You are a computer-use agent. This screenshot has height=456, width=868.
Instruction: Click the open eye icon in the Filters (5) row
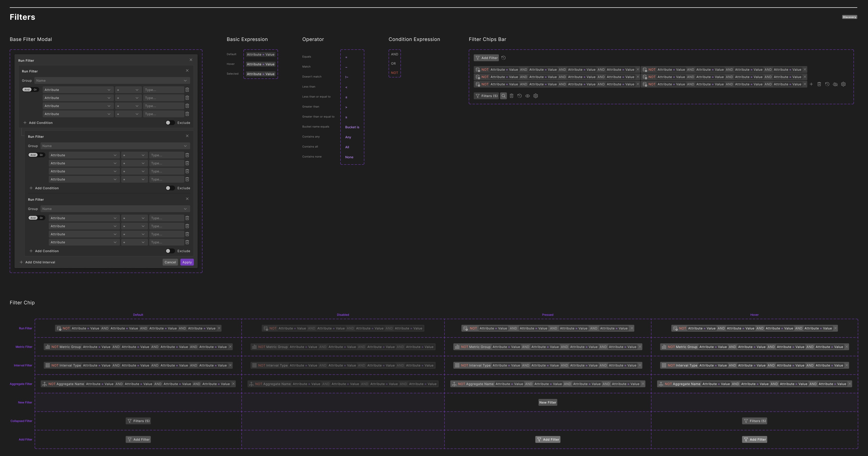pos(528,96)
